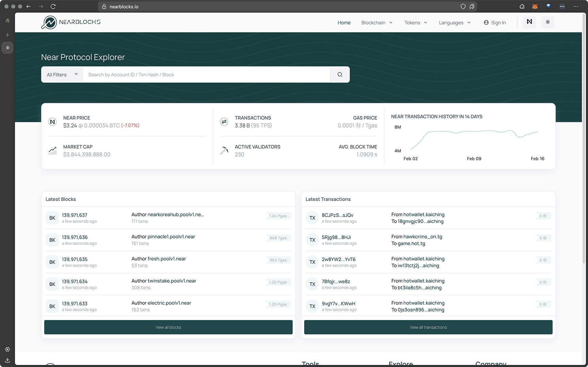
Task: Click the TX badge of transaction 8CJPzS...sJQv
Action: click(312, 217)
